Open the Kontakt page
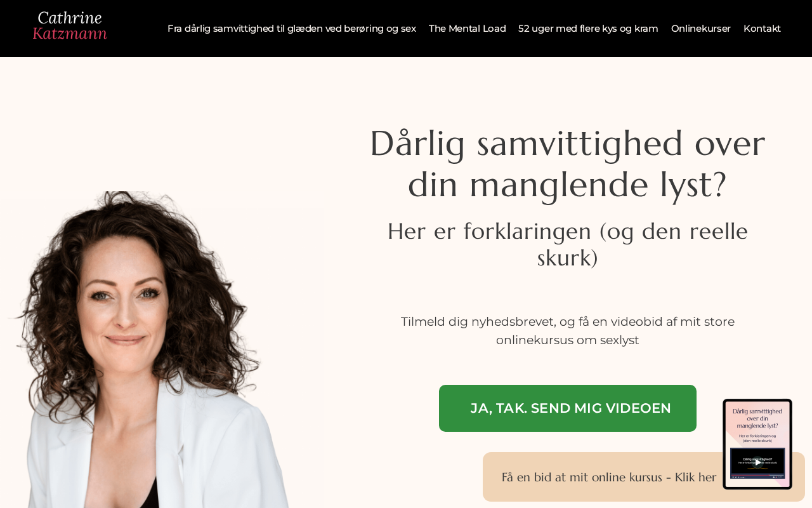 click(762, 29)
